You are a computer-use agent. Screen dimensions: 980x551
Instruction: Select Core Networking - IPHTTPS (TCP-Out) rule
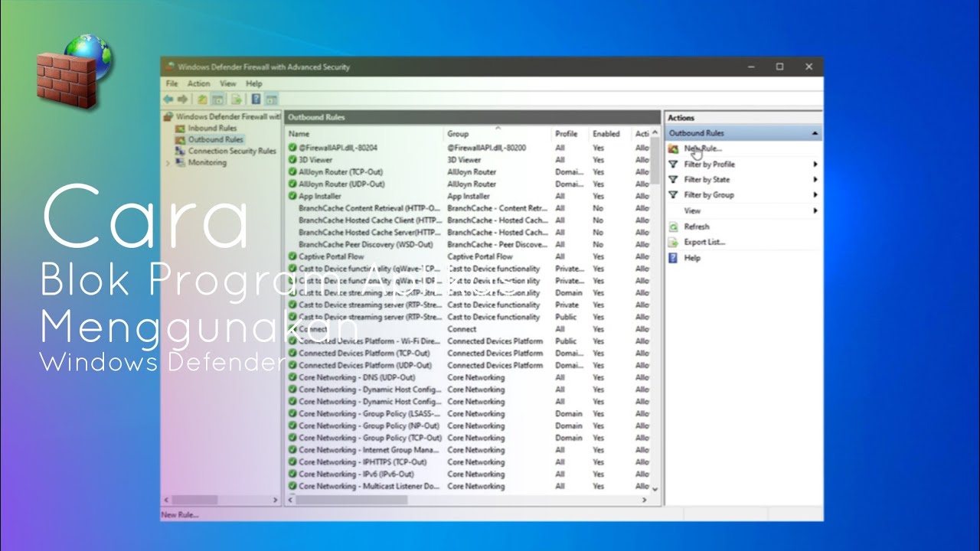(363, 462)
